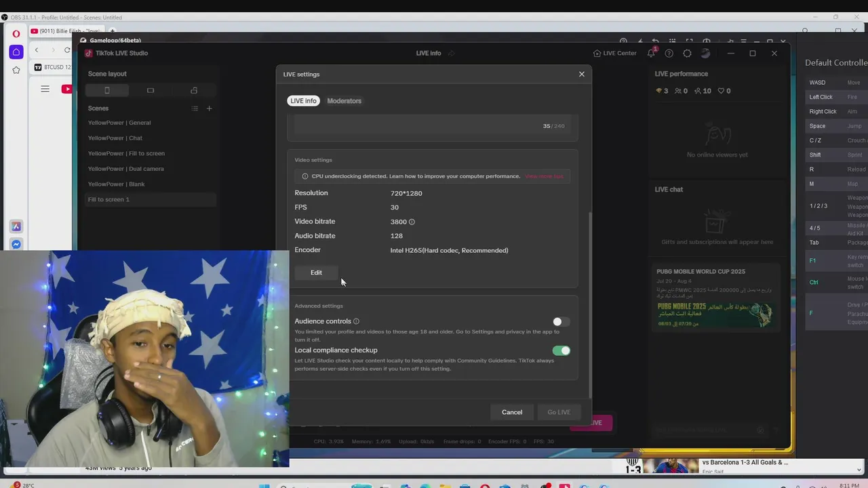The image size is (868, 488).
Task: Switch to the LIVE info tab
Action: (303, 101)
